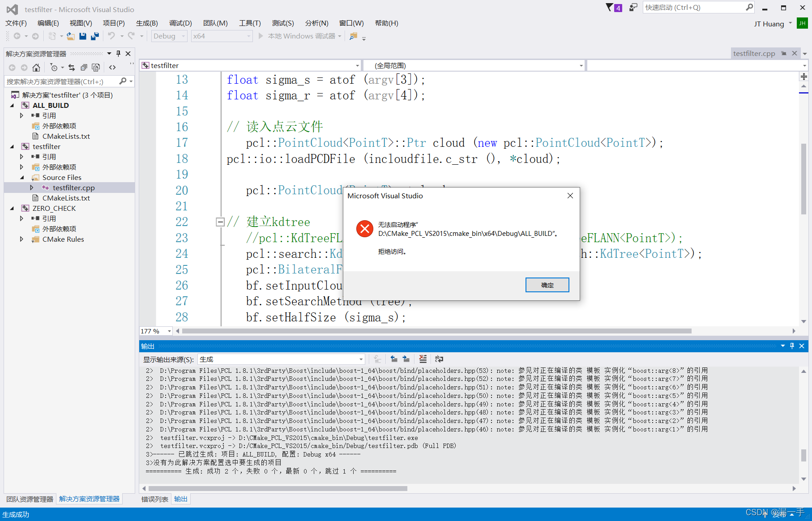Click the notifications flag icon

point(610,7)
